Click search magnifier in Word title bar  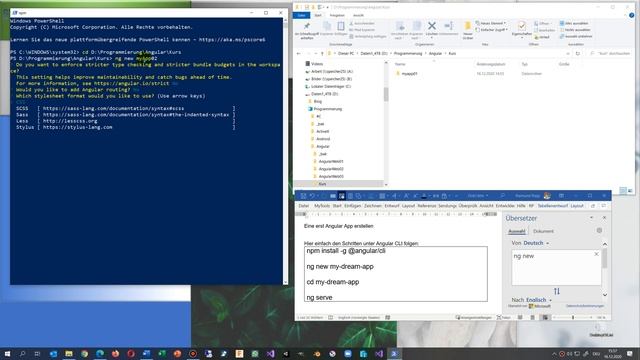[x=502, y=196]
